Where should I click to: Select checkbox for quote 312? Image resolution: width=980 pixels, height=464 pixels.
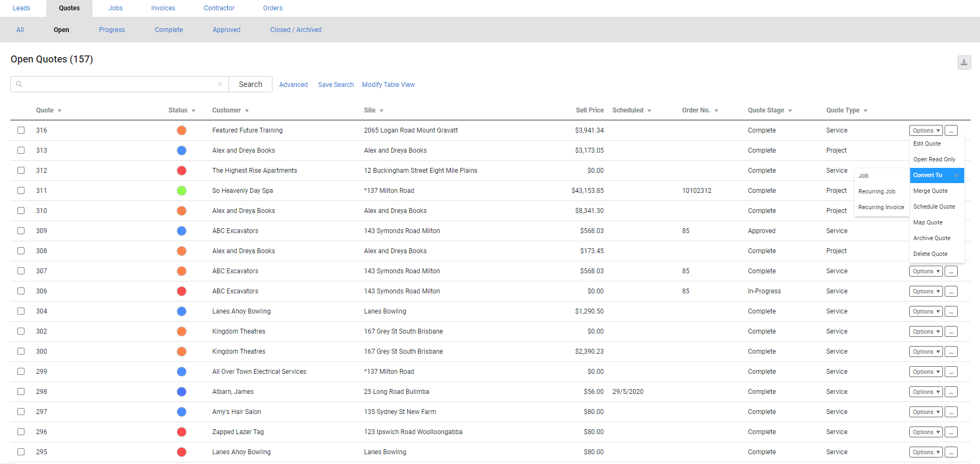point(21,171)
